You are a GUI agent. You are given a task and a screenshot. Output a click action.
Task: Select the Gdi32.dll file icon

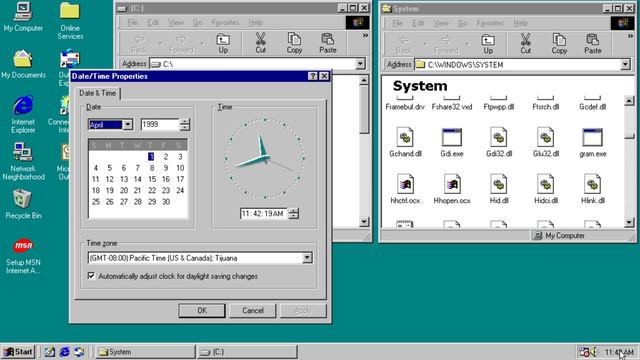point(499,142)
